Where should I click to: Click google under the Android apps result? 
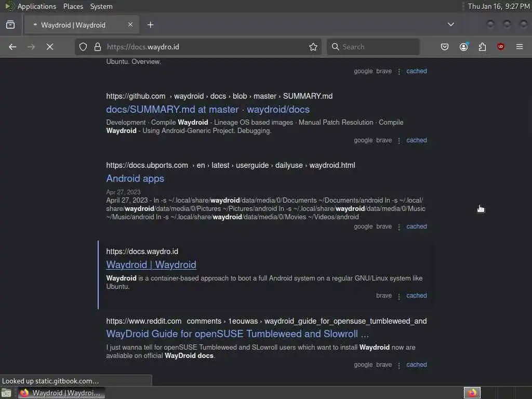(363, 227)
